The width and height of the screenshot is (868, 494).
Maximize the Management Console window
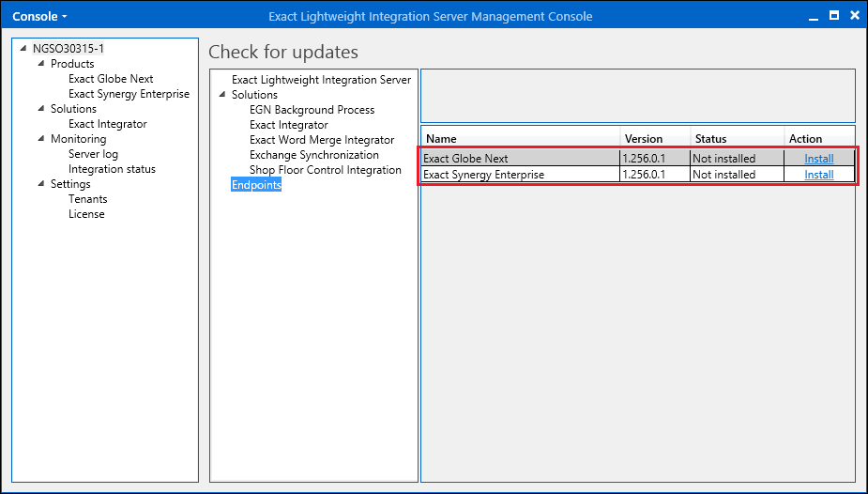(x=834, y=16)
